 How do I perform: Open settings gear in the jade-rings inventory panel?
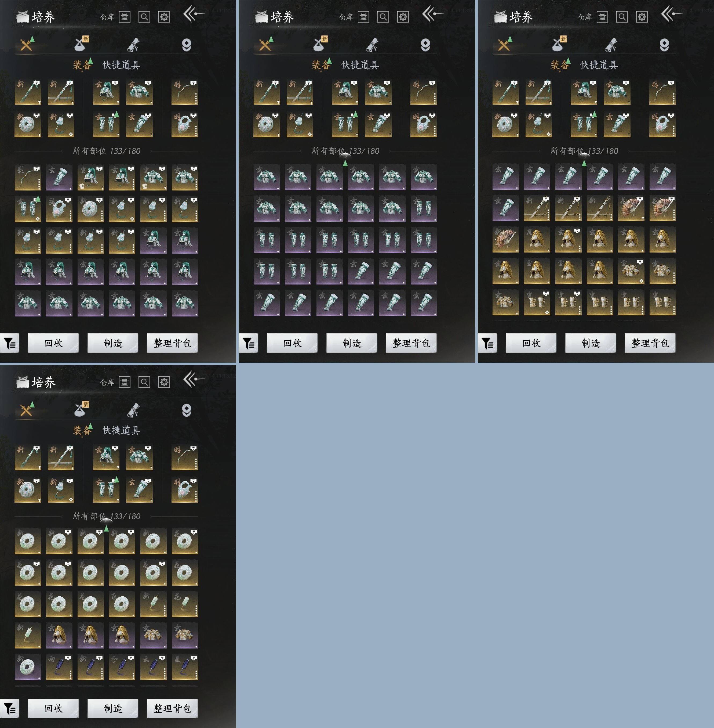(x=164, y=382)
